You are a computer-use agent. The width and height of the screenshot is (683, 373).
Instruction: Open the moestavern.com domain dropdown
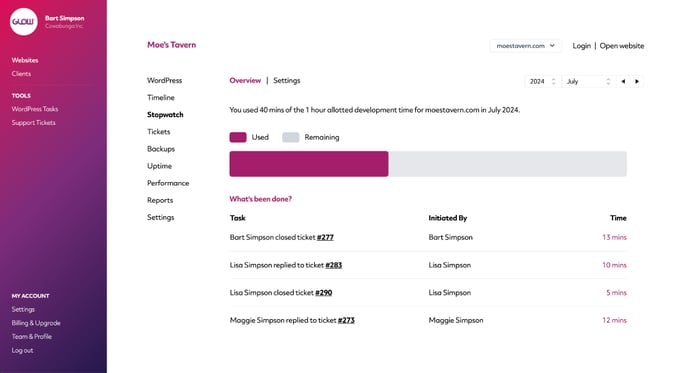tap(525, 46)
